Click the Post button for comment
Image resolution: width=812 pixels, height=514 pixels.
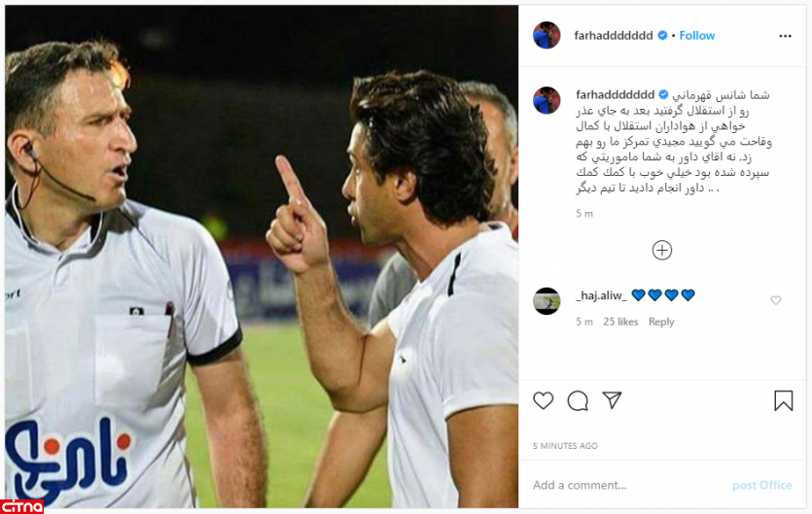[x=761, y=485]
